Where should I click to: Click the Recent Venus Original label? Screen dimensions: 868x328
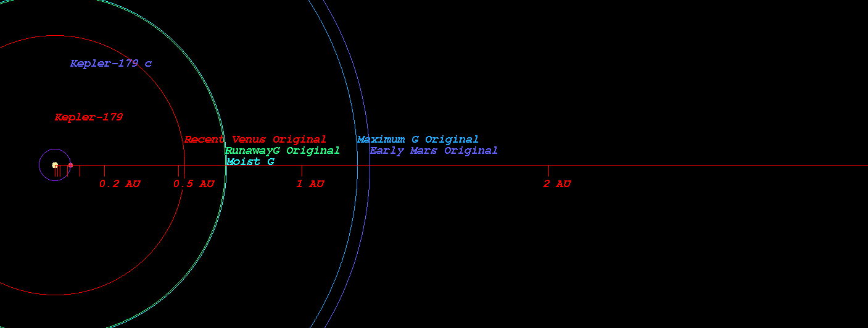click(255, 140)
